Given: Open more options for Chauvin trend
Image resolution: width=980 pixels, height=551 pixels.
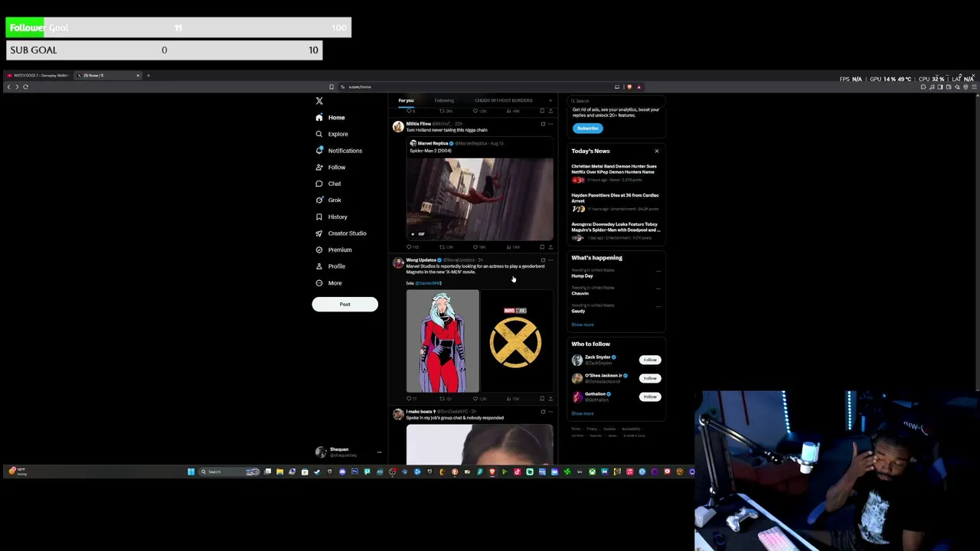Looking at the screenshot, I should coord(658,289).
